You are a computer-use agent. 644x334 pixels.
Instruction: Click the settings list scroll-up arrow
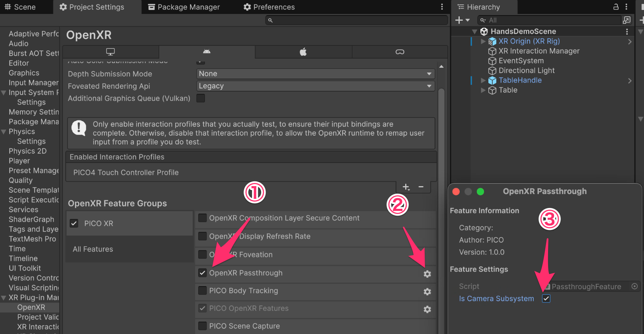pos(441,66)
